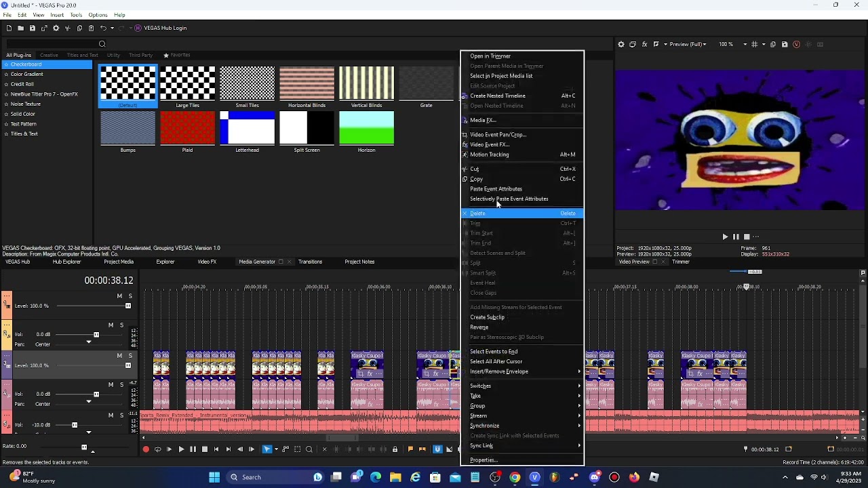The image size is (868, 488).
Task: Save preview snapshot to file icon
Action: [785, 44]
